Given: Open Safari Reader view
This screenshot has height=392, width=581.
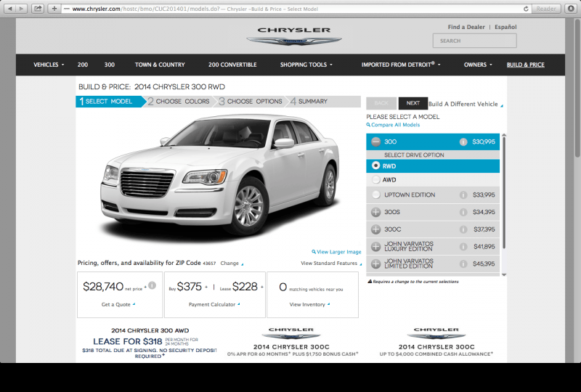Looking at the screenshot, I should click(546, 9).
